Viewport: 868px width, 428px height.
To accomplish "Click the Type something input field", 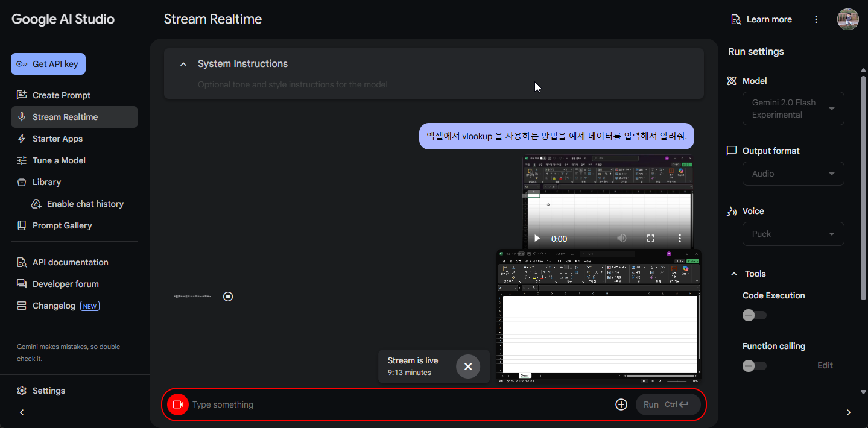I will (398, 404).
